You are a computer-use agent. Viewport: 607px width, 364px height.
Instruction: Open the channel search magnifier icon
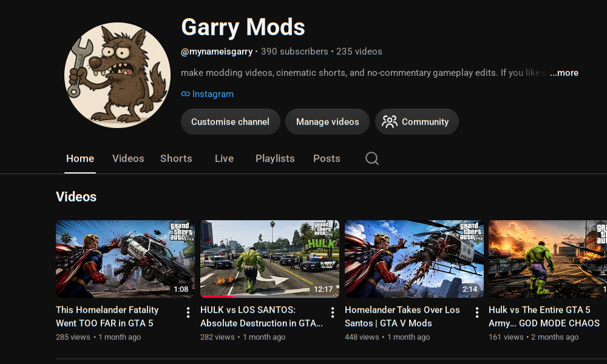372,158
